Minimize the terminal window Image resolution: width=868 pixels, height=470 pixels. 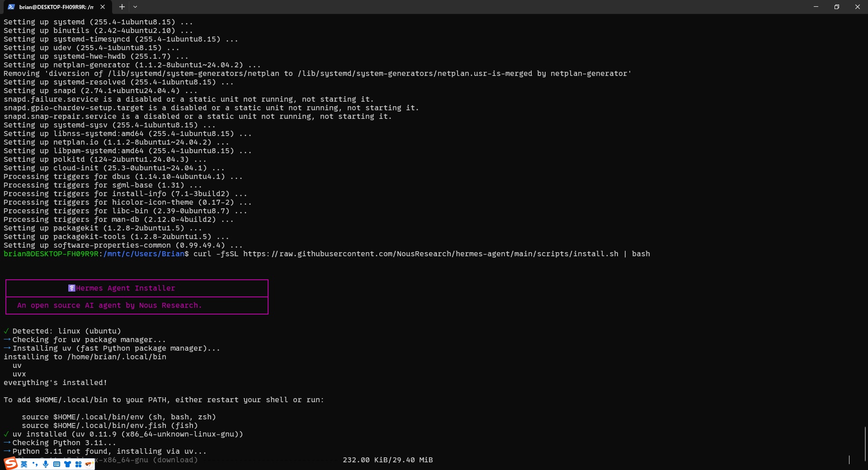point(816,7)
